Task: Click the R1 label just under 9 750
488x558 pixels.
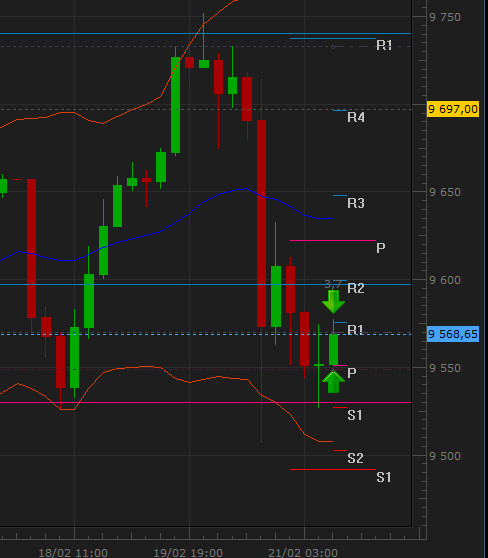Action: point(384,45)
